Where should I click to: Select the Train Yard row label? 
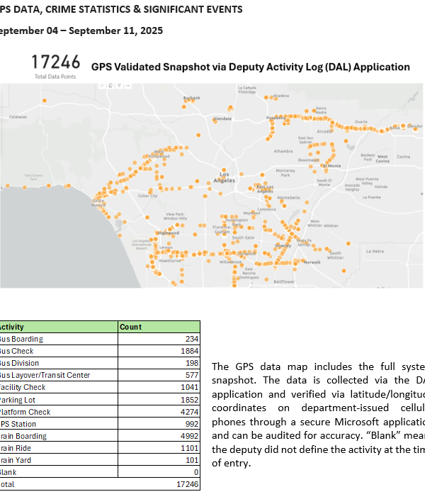click(17, 460)
